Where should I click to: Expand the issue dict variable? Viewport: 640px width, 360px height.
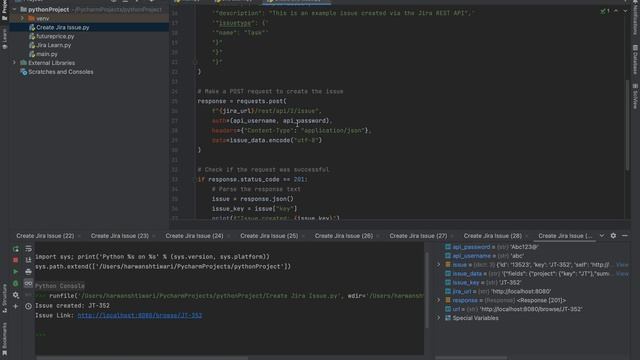pos(439,264)
